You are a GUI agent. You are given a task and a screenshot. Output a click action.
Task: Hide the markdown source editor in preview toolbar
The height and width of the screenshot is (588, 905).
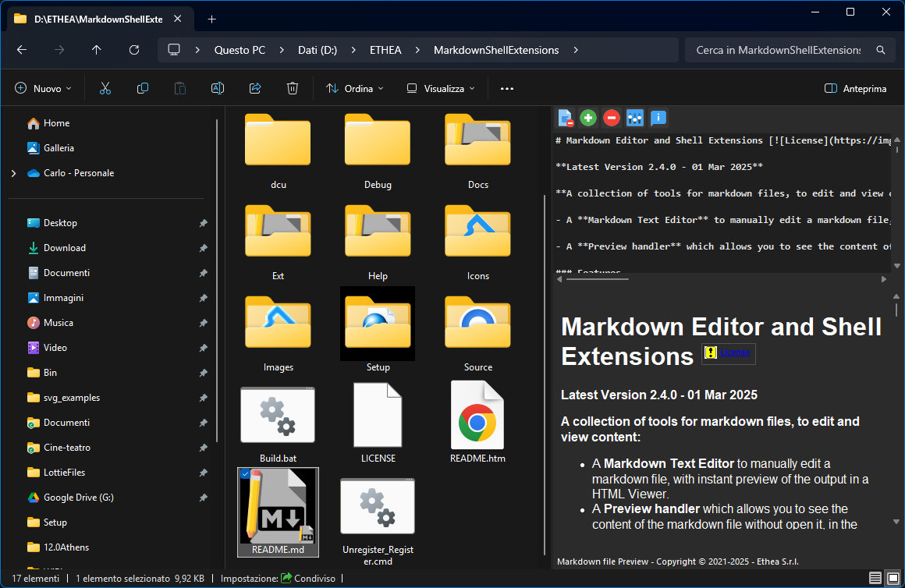point(566,118)
